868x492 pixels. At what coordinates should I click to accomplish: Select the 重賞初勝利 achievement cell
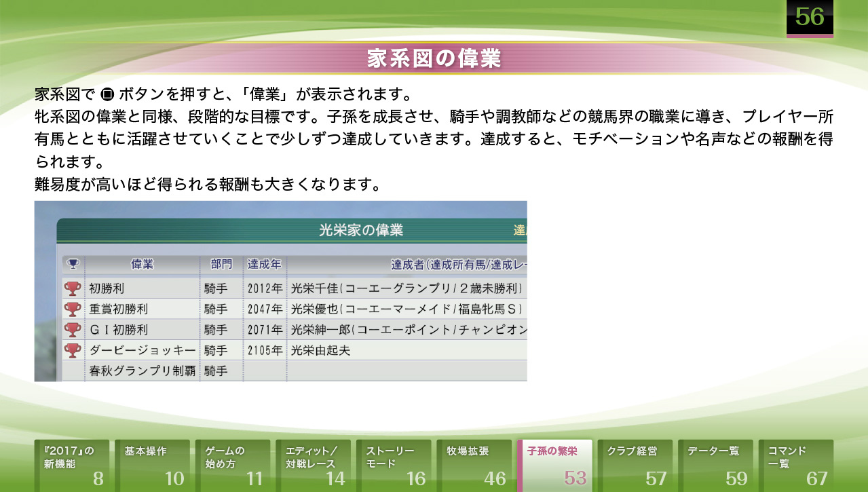click(143, 309)
